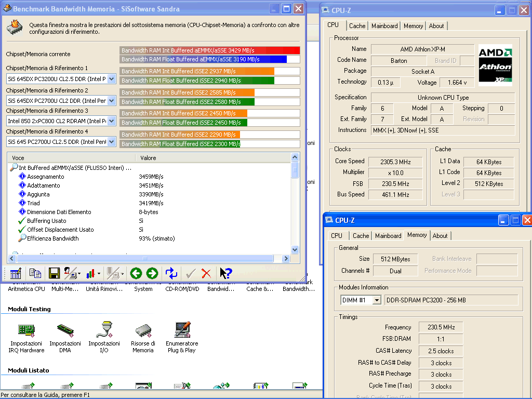The height and width of the screenshot is (399, 532).
Task: Open the DIMM #1 module selector in CPU-Z
Action: tap(361, 300)
